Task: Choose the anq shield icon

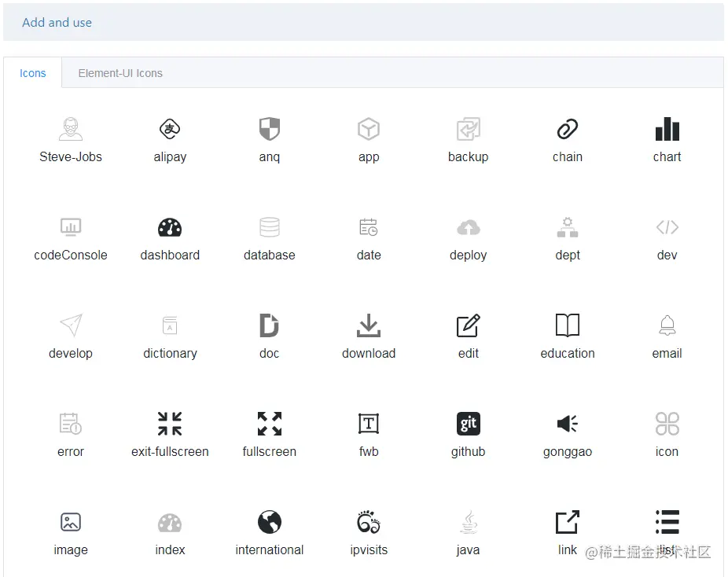Action: tap(270, 129)
